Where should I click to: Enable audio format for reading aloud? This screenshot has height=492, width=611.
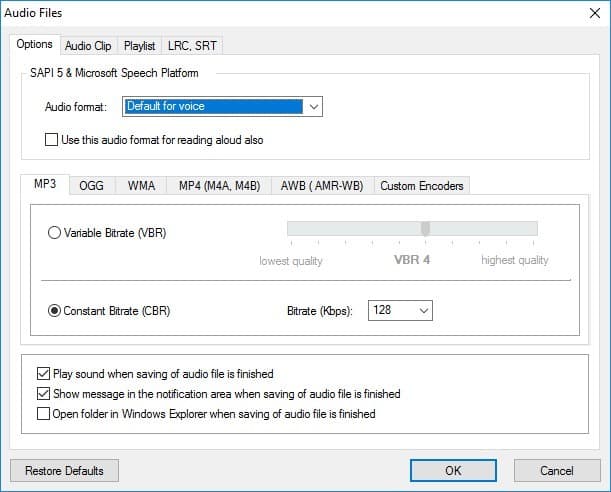[51, 139]
